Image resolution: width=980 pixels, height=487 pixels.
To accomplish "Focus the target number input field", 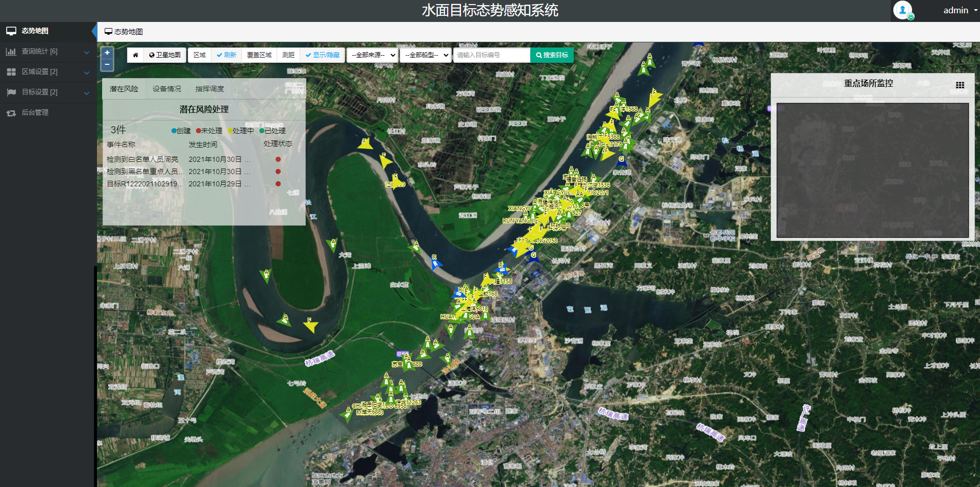I will [x=492, y=55].
